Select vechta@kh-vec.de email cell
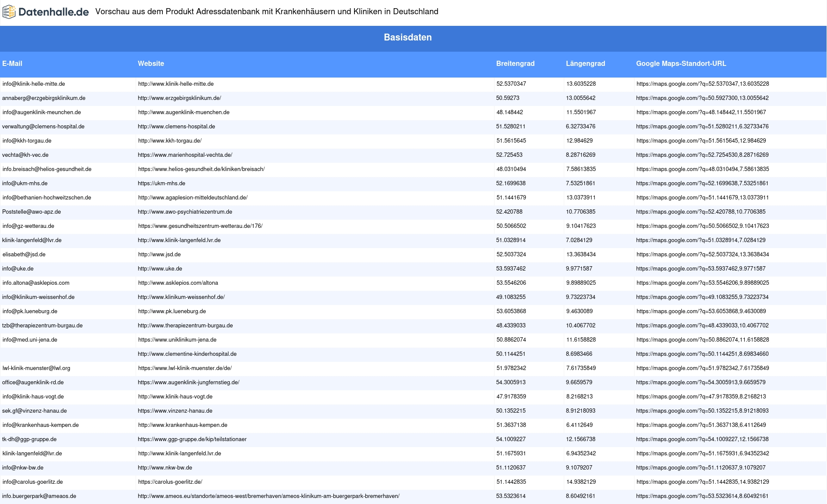This screenshot has height=504, width=827. 25,155
